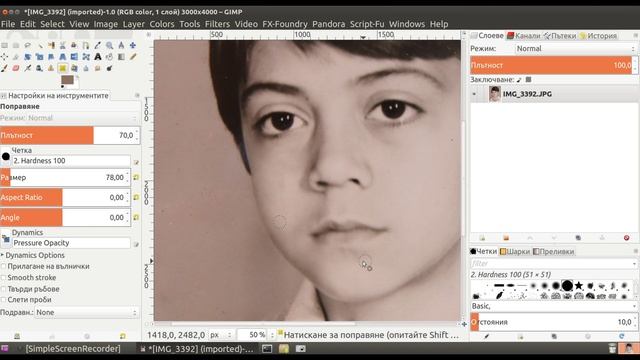Adjust the Angle slider
The width and height of the screenshot is (640, 360).
click(65, 218)
